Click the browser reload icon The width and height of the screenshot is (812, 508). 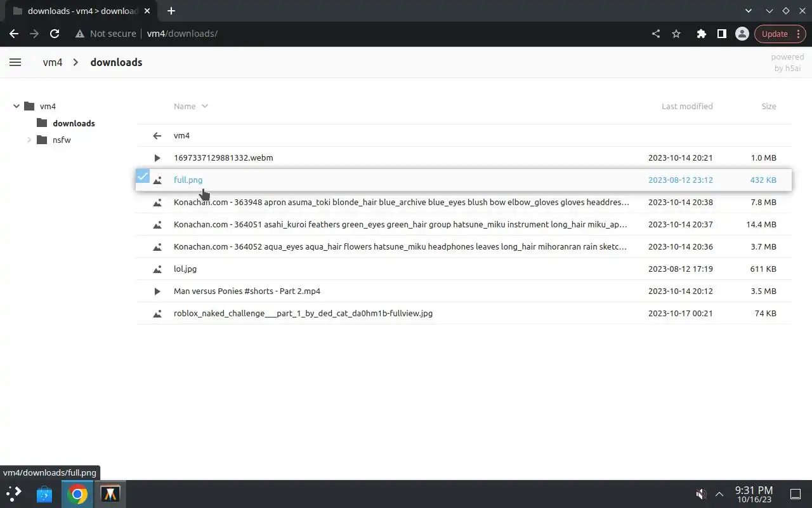click(55, 34)
